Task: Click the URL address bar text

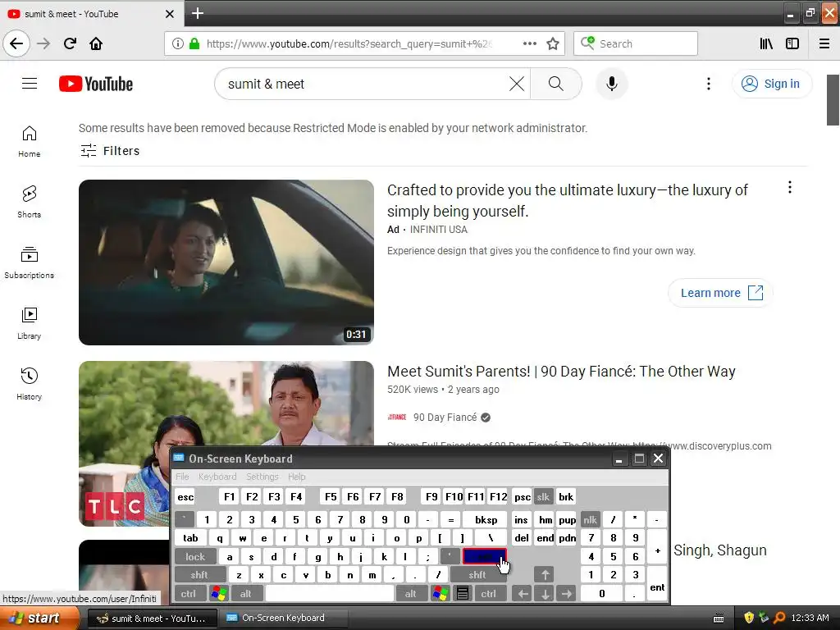Action: pyautogui.click(x=349, y=43)
